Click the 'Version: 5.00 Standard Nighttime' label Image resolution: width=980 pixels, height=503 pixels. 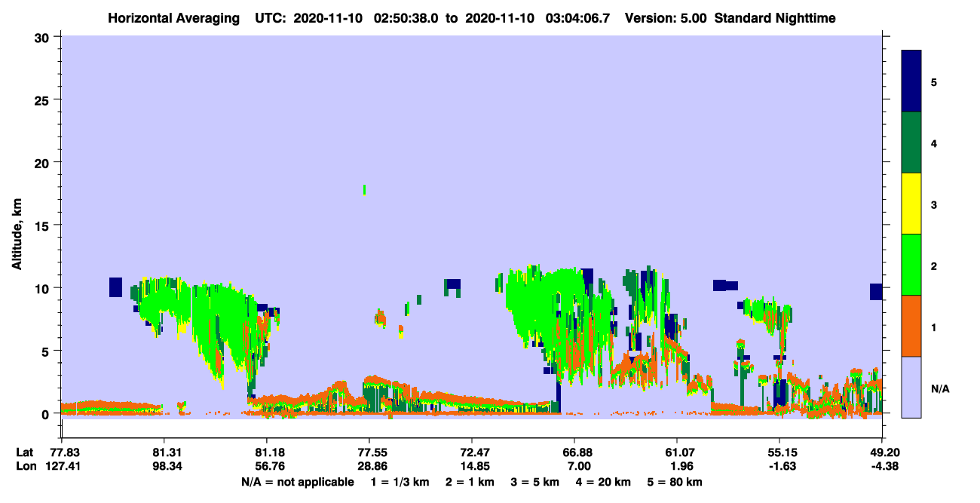[730, 18]
